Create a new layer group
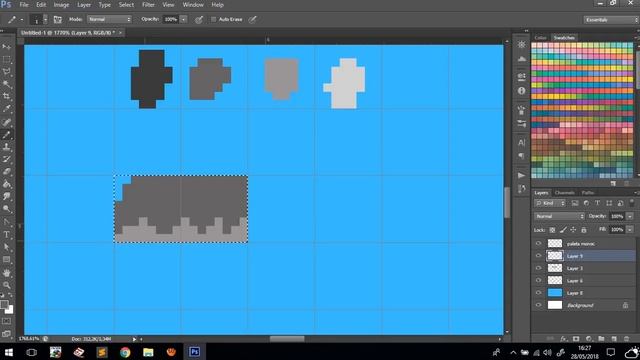Screen dimensions: 640x360 tap(601, 339)
